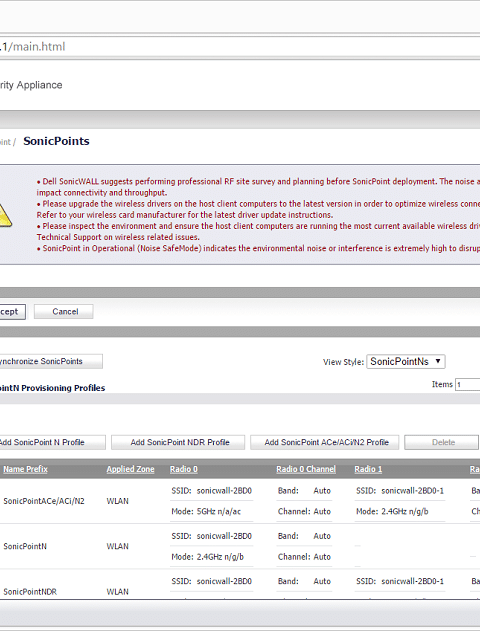Click 'SSID: sonicwall-2BD0' in SonicPointN row
The image size is (480, 631).
(x=212, y=536)
